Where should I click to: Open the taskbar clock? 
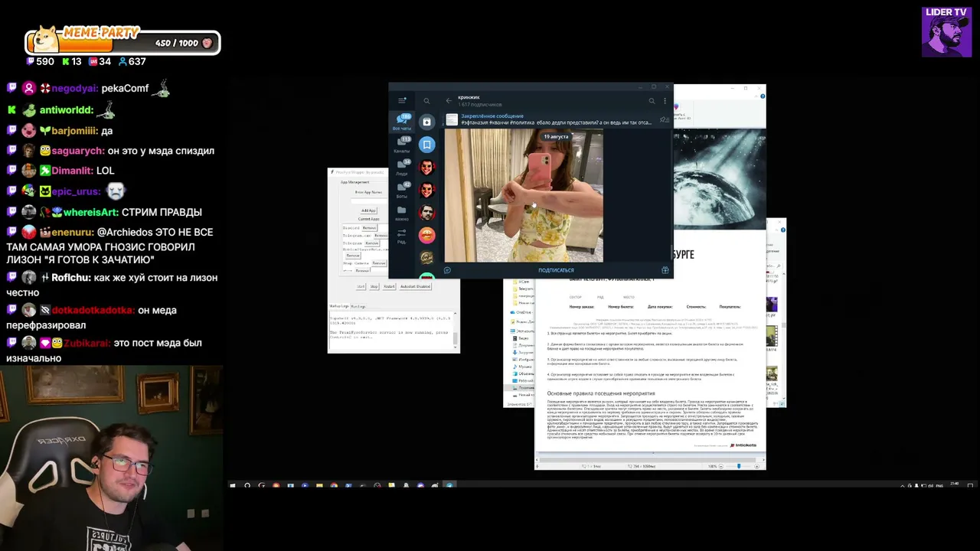tap(954, 485)
